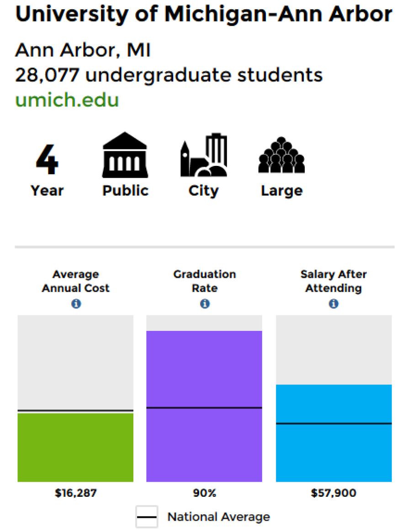Click the Salary After Attending heading
Image resolution: width=402 pixels, height=532 pixels.
coord(333,281)
